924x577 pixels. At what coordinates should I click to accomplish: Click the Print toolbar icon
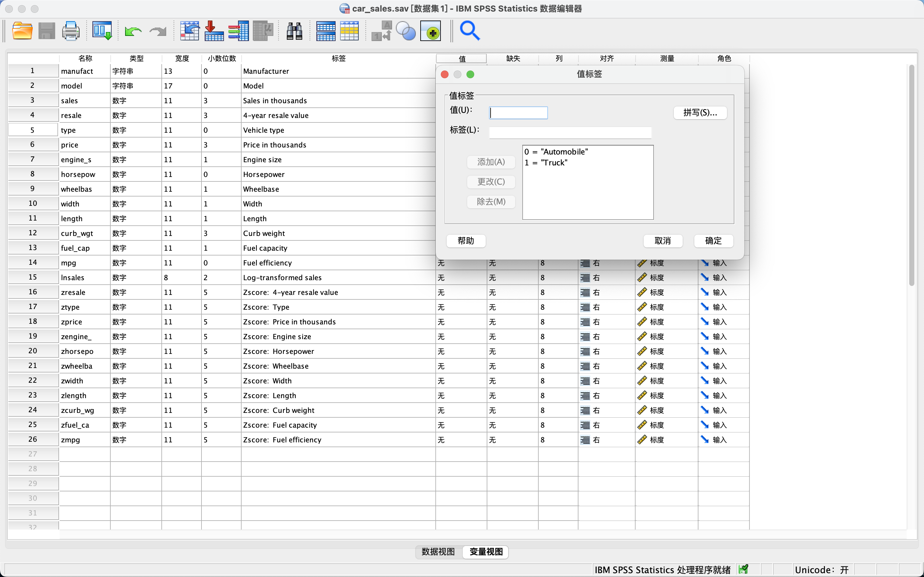pos(71,31)
